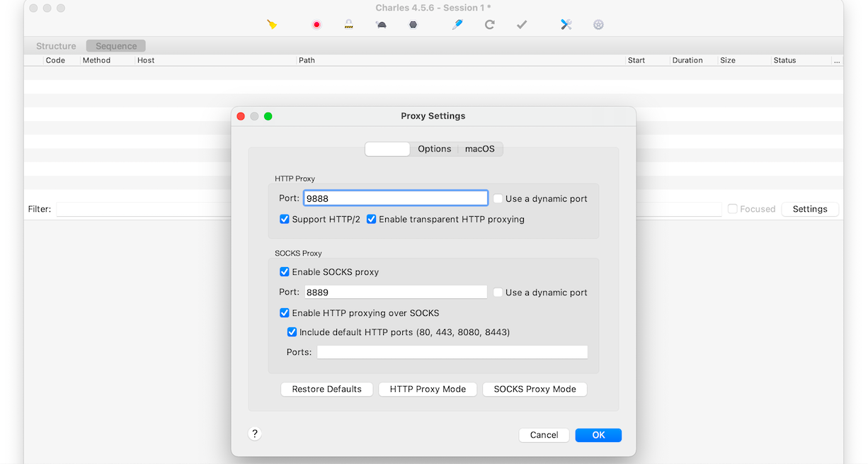Open help with the question mark button
Image resolution: width=868 pixels, height=464 pixels.
255,434
